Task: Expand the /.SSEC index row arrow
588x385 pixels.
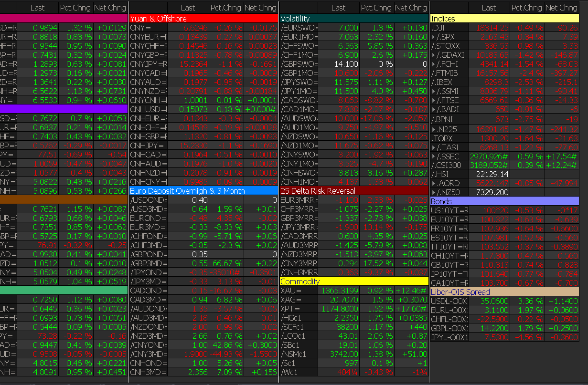Action: (x=433, y=156)
